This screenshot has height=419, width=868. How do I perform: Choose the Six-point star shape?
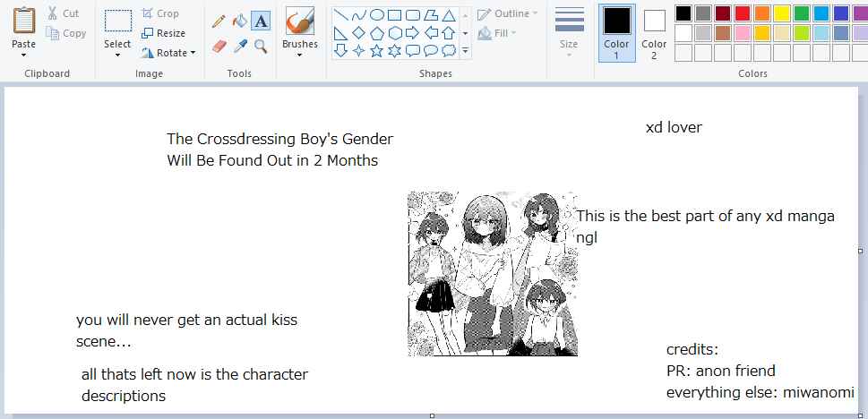pos(394,51)
